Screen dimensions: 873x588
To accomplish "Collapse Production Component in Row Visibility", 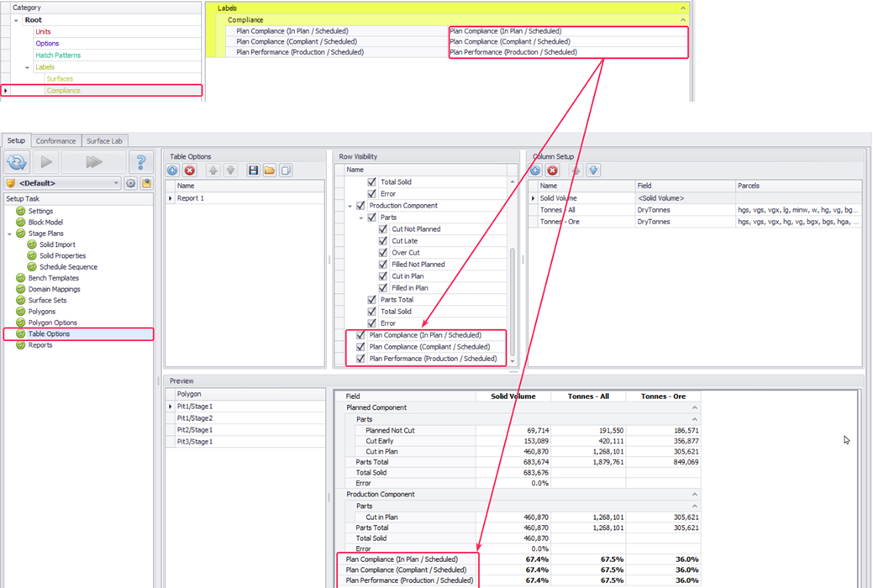I will click(350, 206).
